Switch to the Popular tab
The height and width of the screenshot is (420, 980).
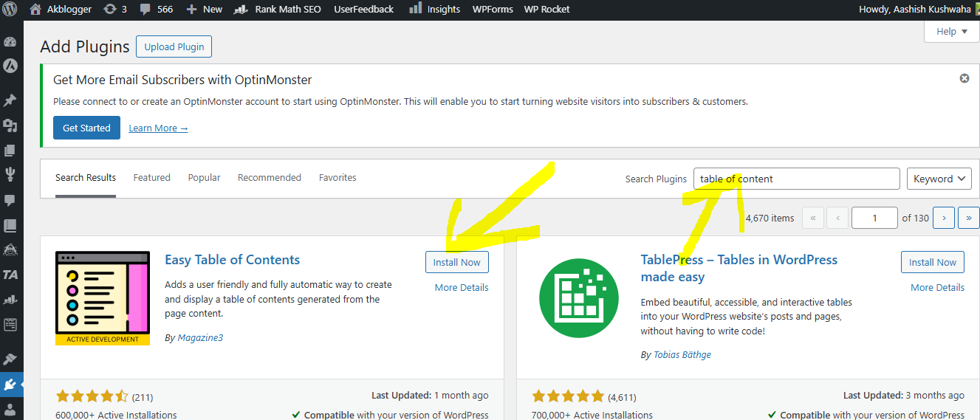pos(204,178)
